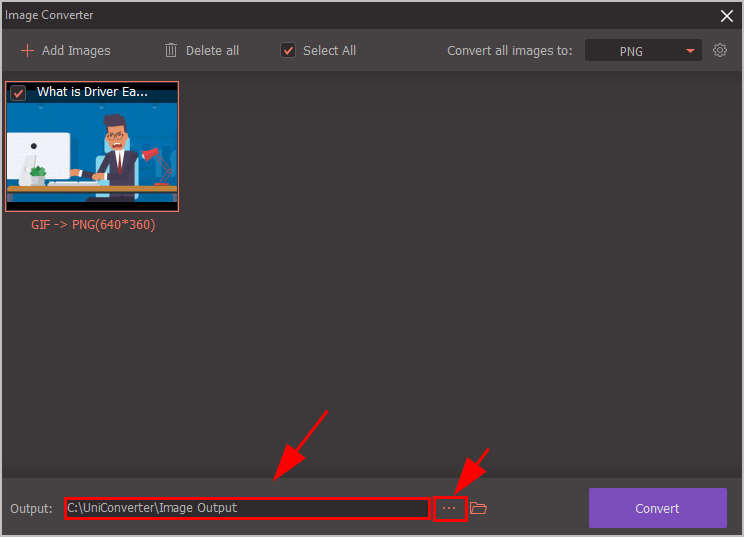
Task: Toggle the Select All checkbox
Action: click(x=288, y=50)
